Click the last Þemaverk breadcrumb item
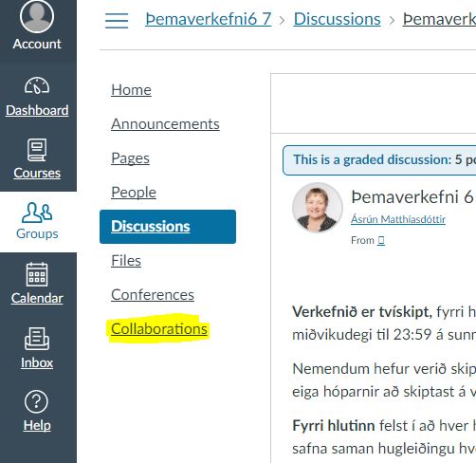The width and height of the screenshot is (476, 463). point(439,19)
